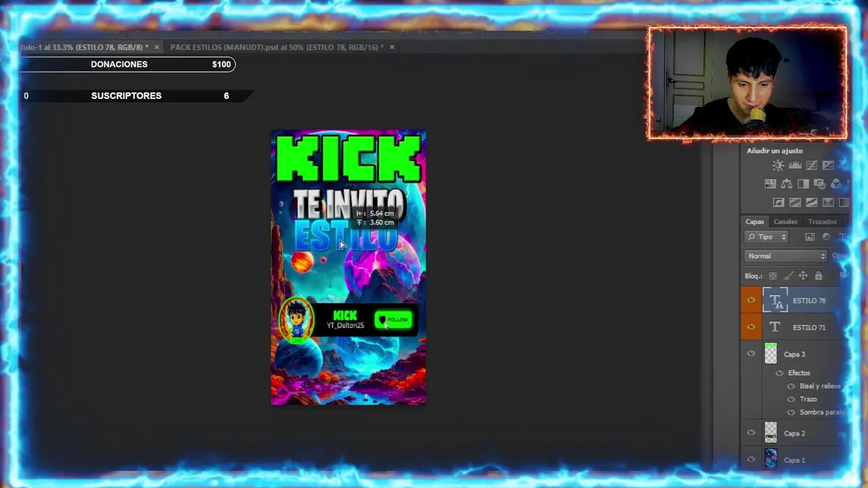This screenshot has width=868, height=488.
Task: Click the Capa 2 layer name
Action: (794, 433)
